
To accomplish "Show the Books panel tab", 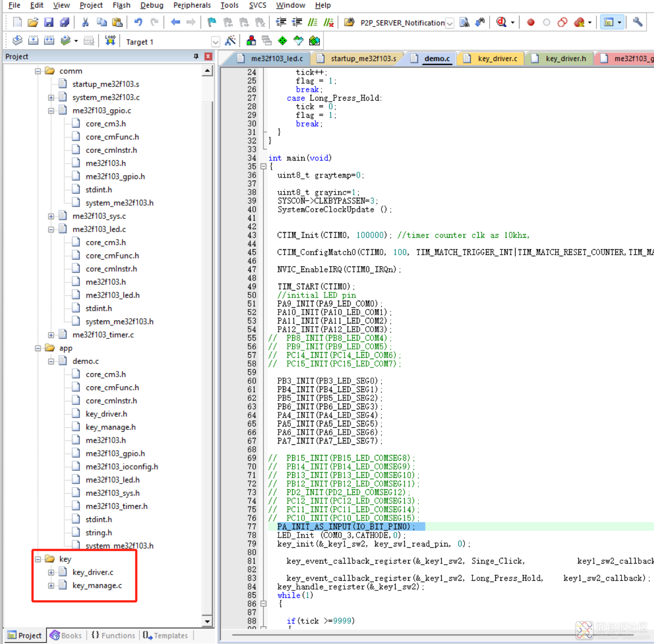I will pyautogui.click(x=66, y=635).
